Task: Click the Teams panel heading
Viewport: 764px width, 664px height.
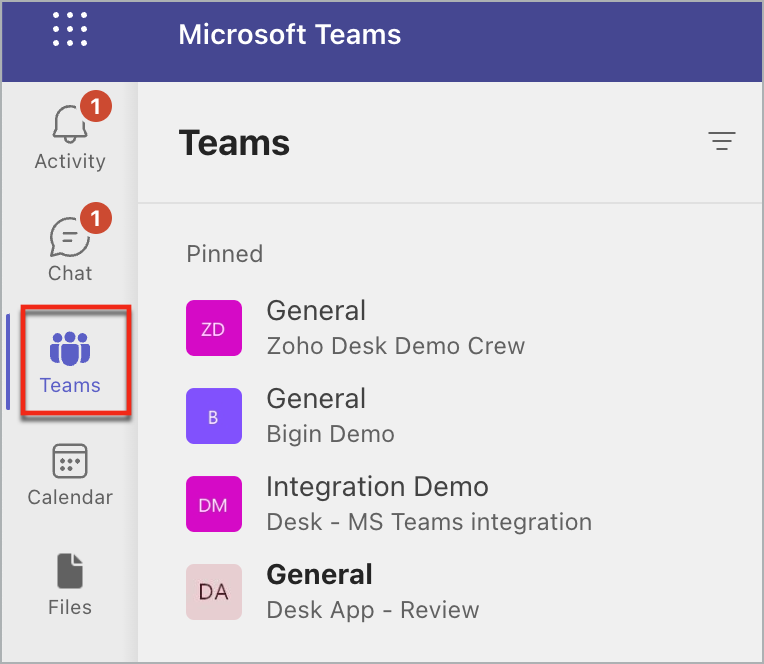Action: coord(234,144)
